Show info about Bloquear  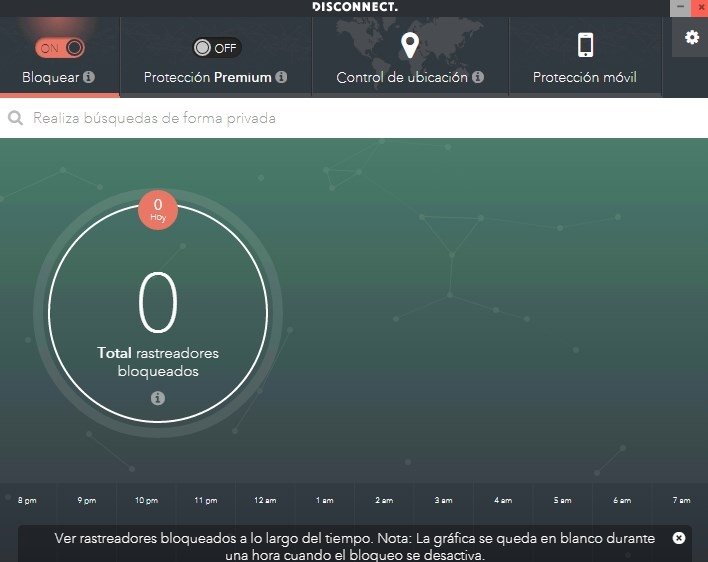[89, 77]
